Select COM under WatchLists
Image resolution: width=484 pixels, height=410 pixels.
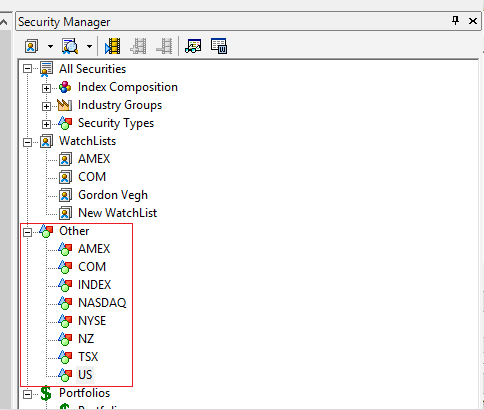[92, 177]
